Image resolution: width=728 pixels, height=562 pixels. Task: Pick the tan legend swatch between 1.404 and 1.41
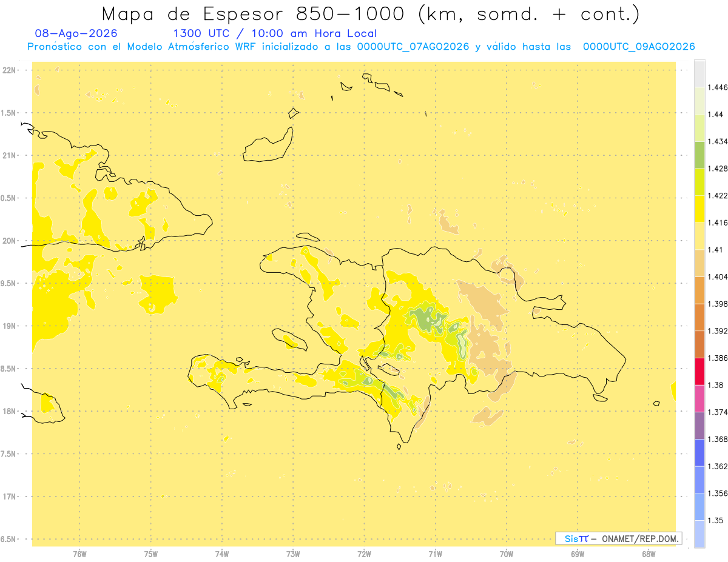point(699,263)
